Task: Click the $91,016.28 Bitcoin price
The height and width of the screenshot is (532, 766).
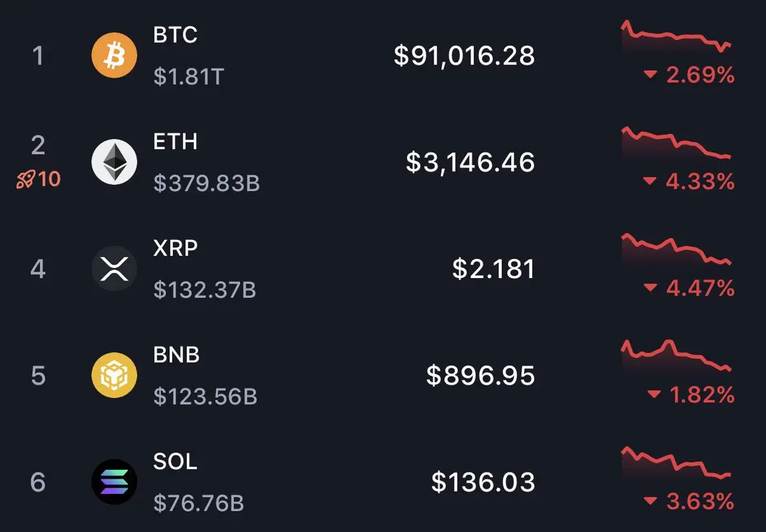Action: [x=464, y=55]
